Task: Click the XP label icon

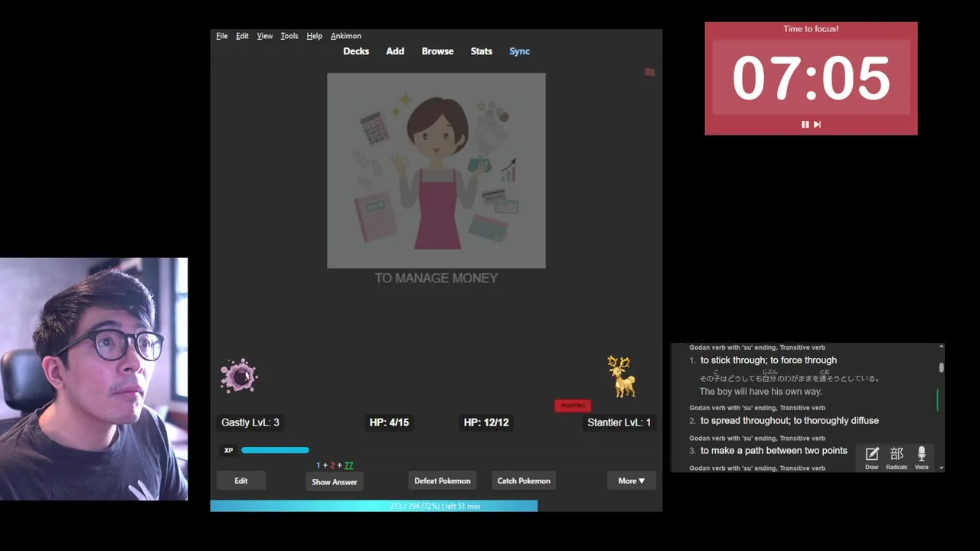Action: point(228,451)
